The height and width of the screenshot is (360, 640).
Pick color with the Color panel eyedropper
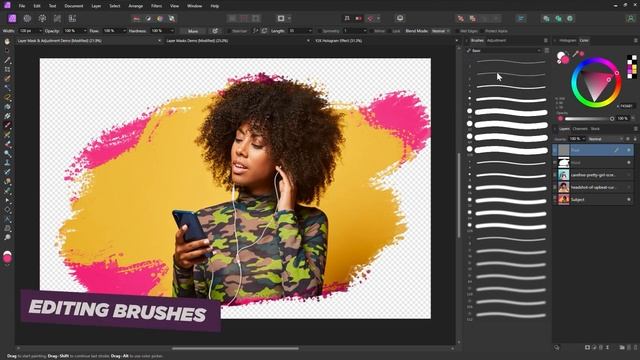click(576, 53)
